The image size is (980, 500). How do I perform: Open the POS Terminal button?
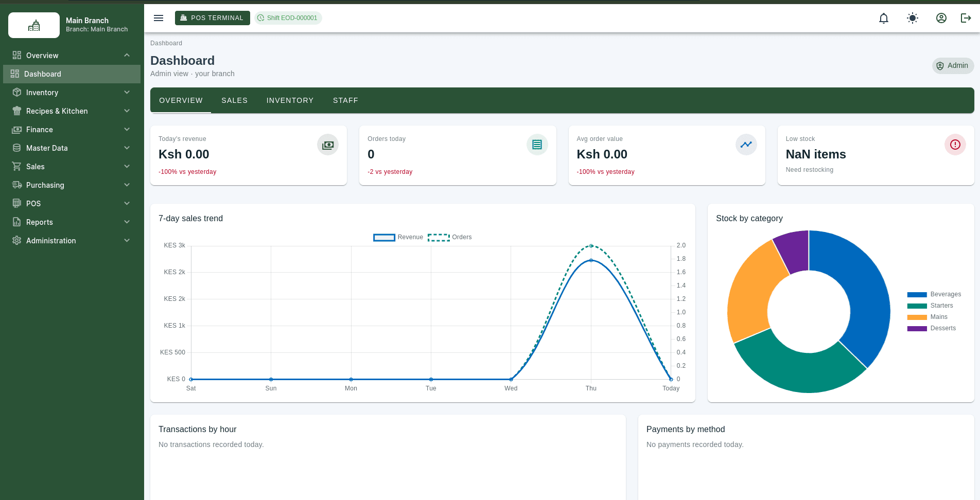[x=213, y=18]
